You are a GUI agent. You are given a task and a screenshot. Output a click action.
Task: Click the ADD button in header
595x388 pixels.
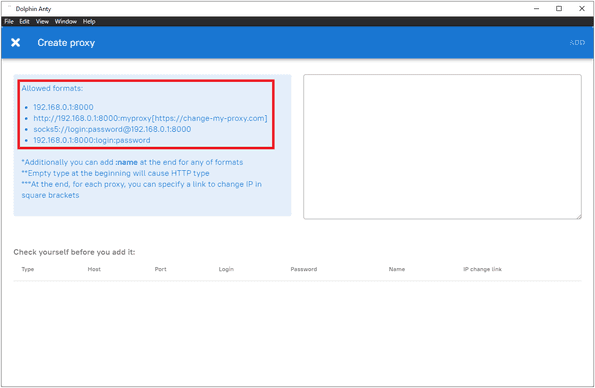point(577,43)
